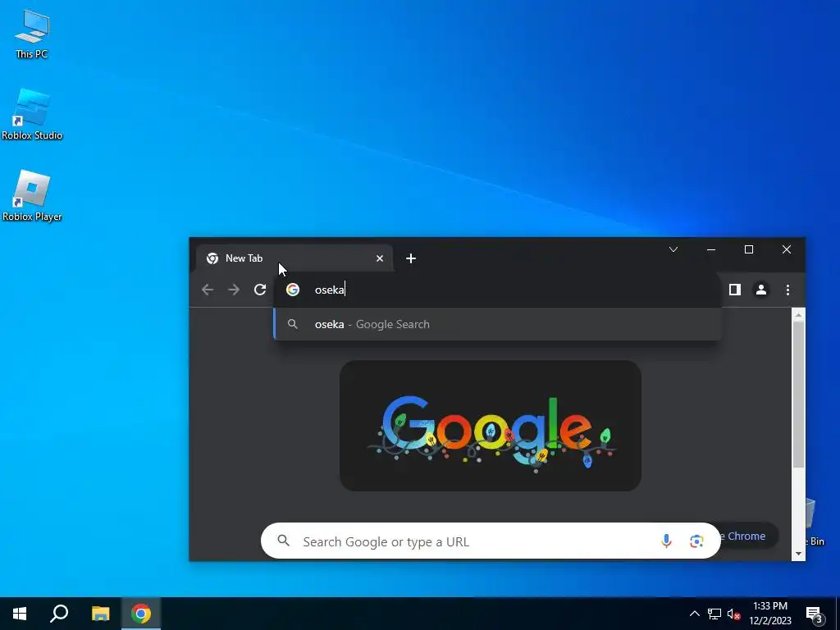Click magnifier icon in Google search box
The width and height of the screenshot is (840, 630).
(x=283, y=541)
